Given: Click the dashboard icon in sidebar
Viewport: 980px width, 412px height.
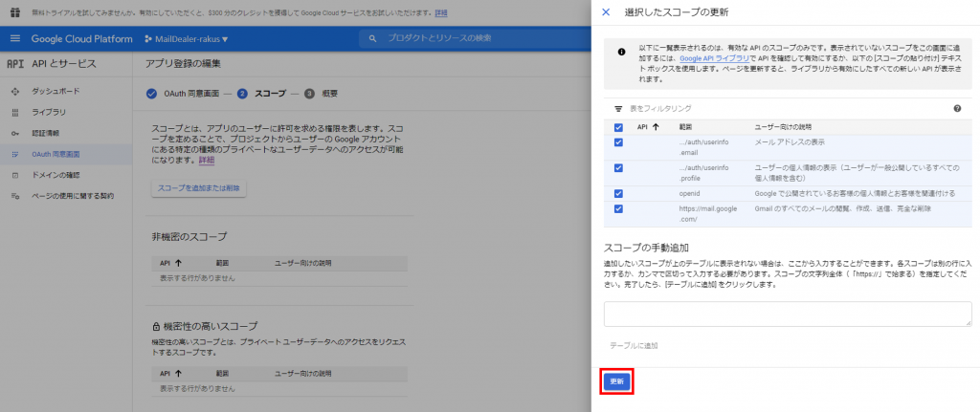Looking at the screenshot, I should click(15, 91).
